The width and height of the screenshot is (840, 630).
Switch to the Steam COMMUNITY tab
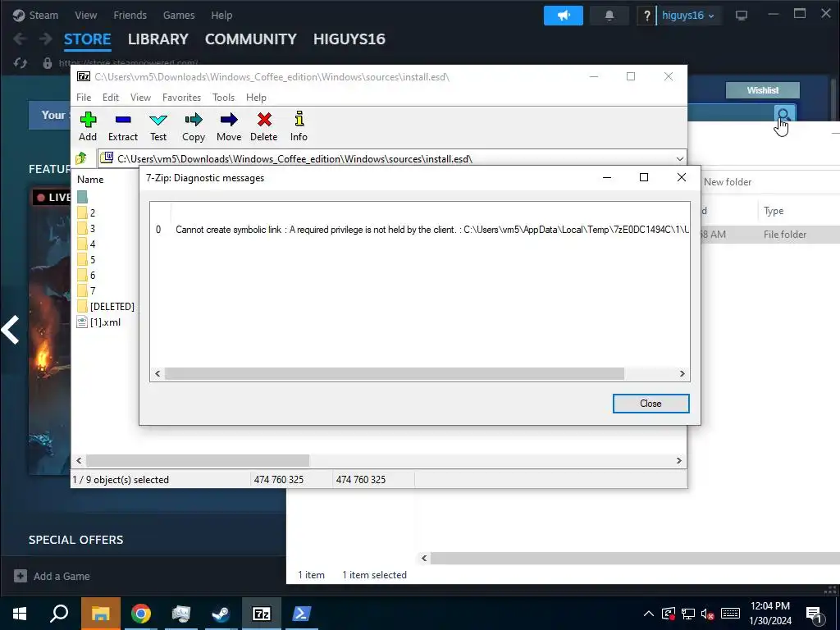point(251,39)
